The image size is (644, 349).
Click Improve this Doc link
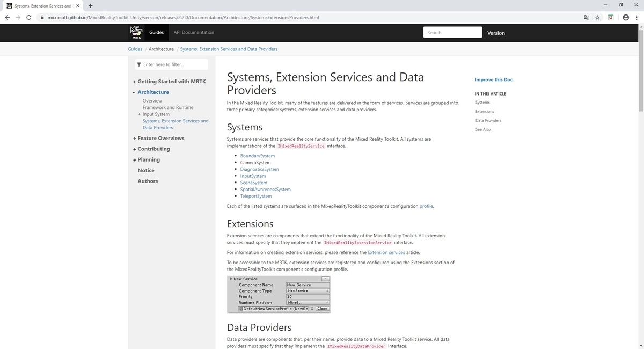[493, 79]
